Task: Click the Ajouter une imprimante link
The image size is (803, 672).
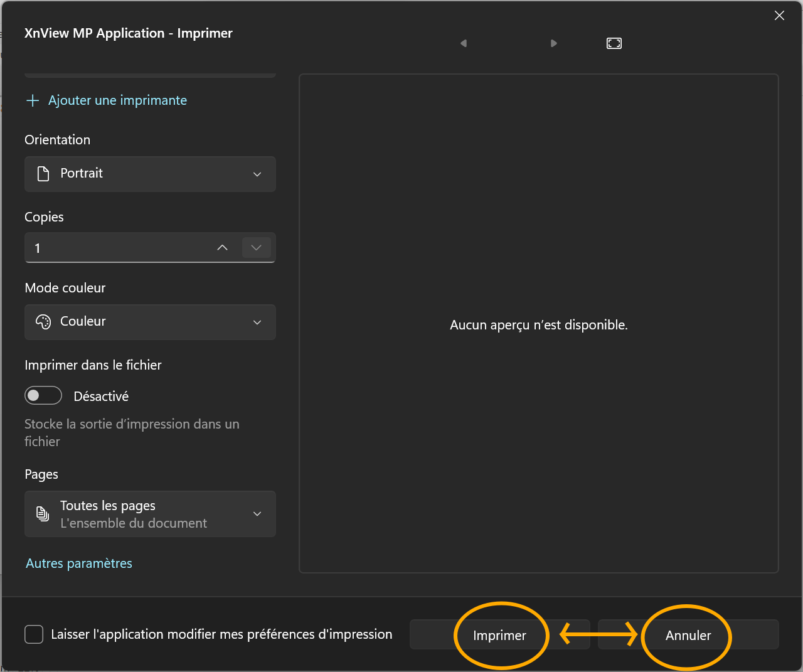Action: [117, 100]
